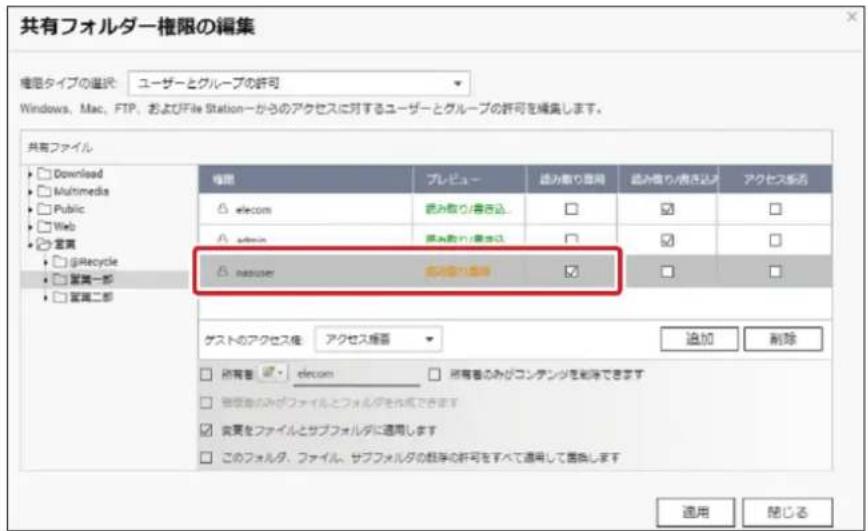Click the 追加 add button
Image resolution: width=868 pixels, height=531 pixels.
[x=699, y=339]
